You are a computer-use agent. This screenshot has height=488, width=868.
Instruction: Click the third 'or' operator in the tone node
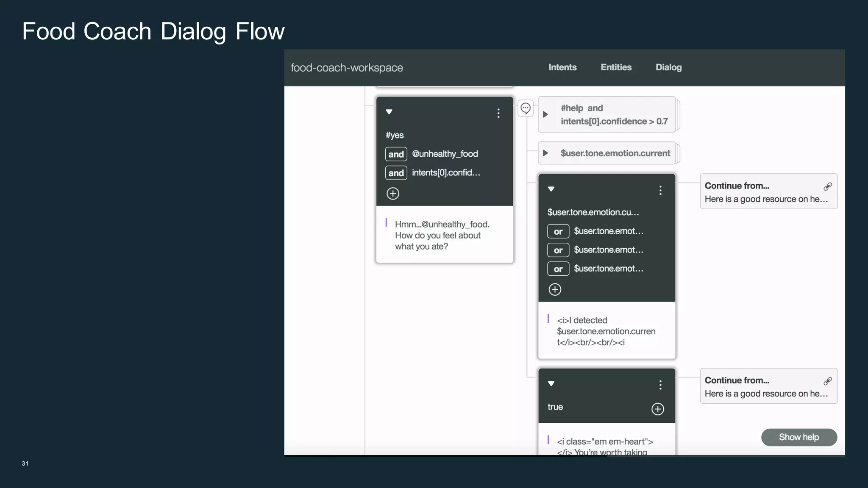click(x=558, y=269)
